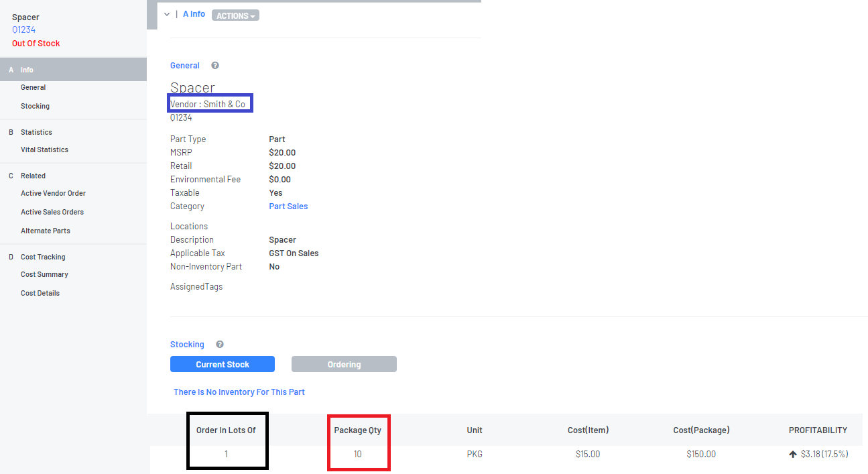Click the $15.00 item cost cell
This screenshot has height=474, width=868.
(588, 455)
